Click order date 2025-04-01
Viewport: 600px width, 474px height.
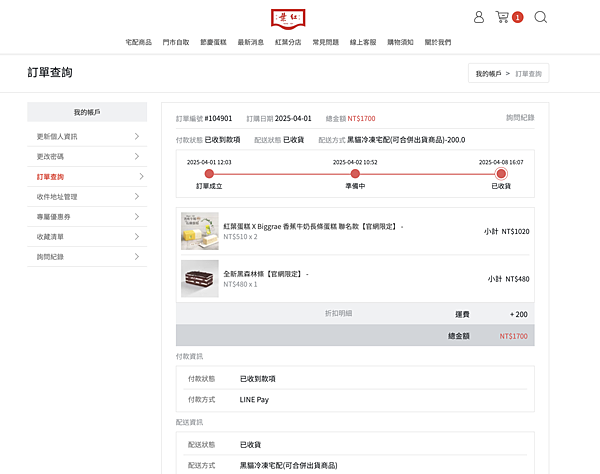point(293,118)
